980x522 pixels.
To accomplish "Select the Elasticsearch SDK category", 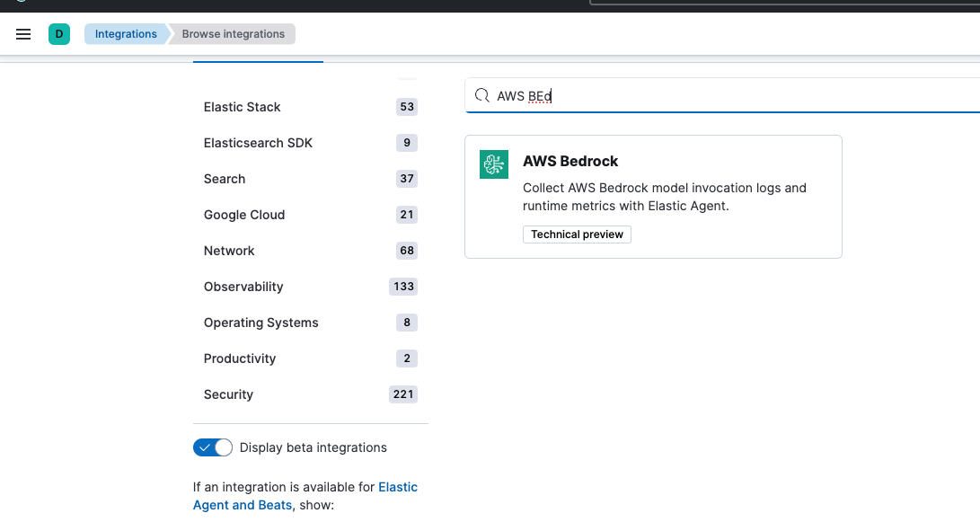I will click(258, 143).
